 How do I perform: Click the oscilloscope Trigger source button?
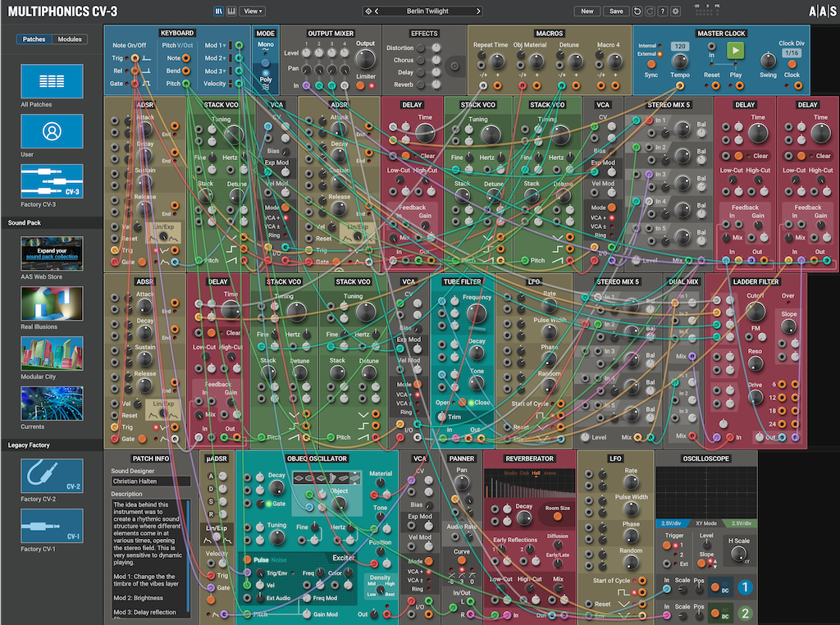[x=667, y=545]
